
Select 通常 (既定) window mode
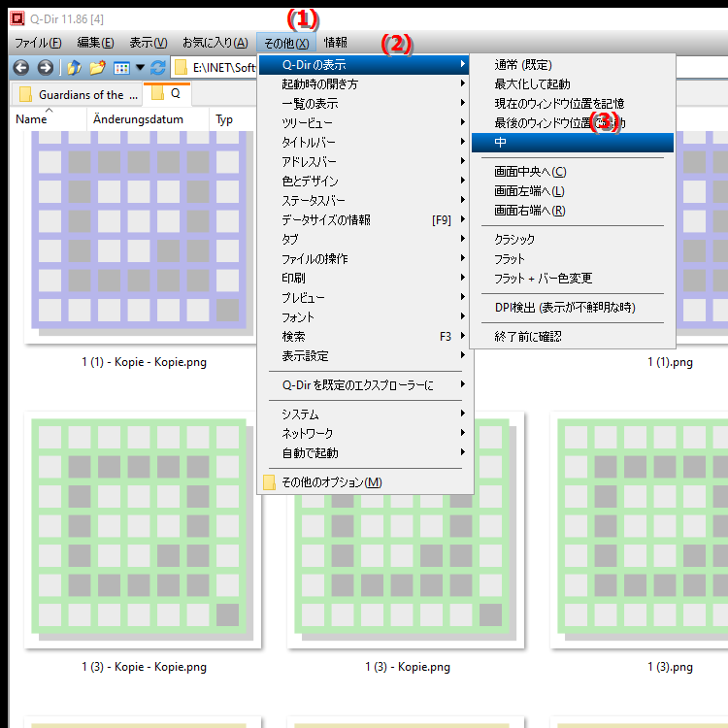pyautogui.click(x=573, y=65)
